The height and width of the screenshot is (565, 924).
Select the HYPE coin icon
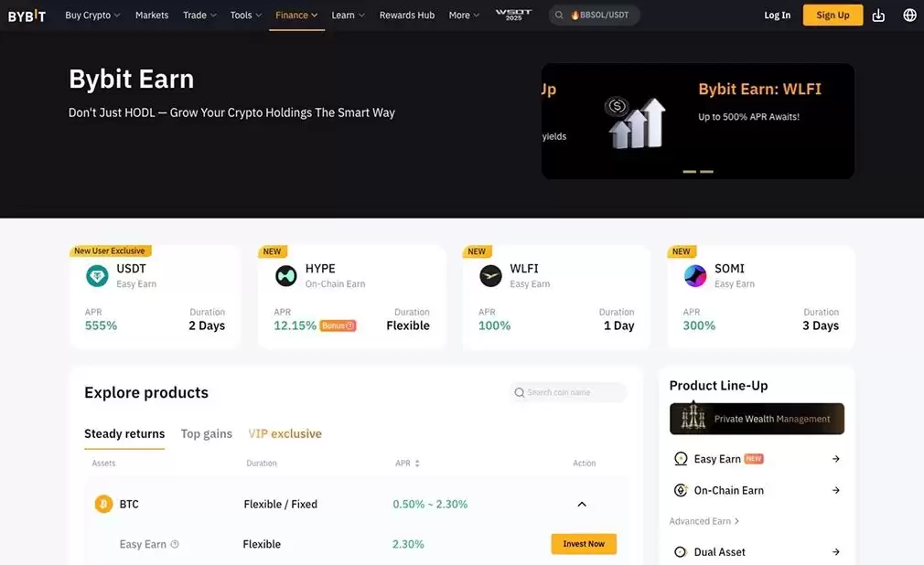pos(285,274)
